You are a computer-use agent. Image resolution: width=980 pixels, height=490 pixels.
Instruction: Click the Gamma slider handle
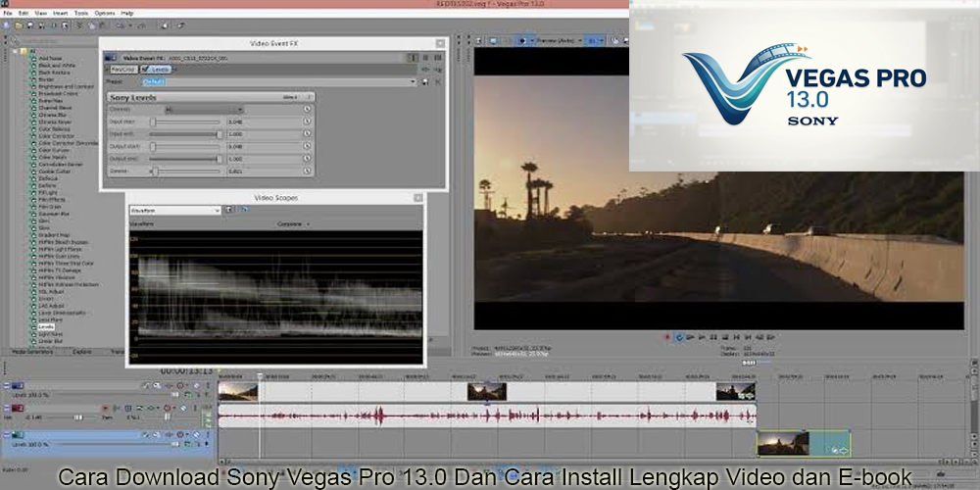tap(156, 171)
